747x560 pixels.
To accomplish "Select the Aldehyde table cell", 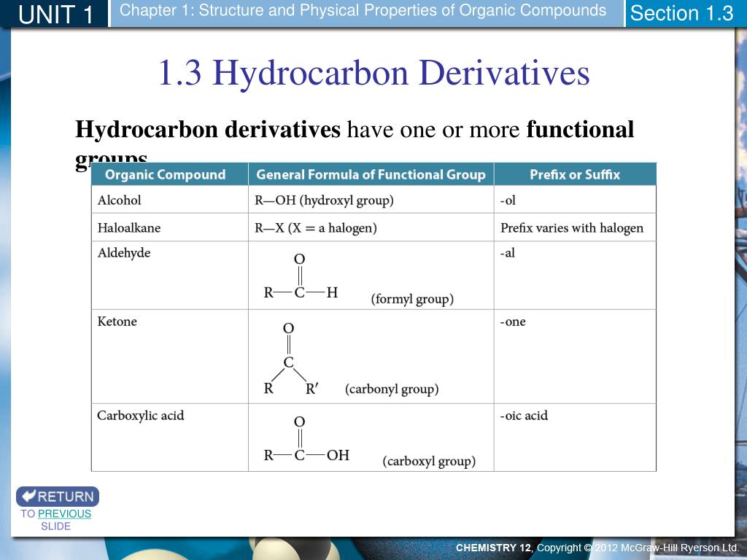I will click(169, 275).
